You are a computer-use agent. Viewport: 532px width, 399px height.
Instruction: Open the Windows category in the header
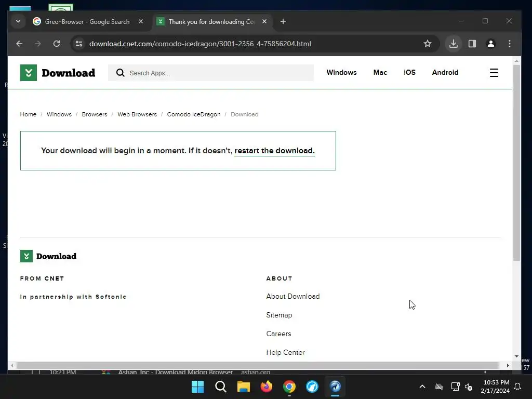click(x=341, y=72)
